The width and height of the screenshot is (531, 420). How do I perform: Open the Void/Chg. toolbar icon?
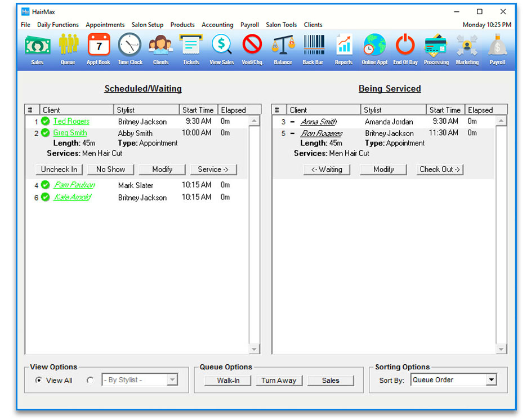pos(252,48)
